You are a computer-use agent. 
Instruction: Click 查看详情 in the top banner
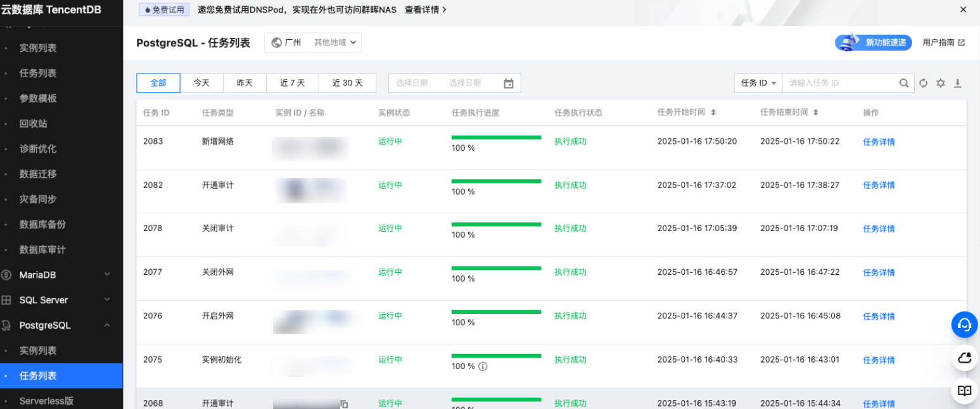tap(426, 9)
